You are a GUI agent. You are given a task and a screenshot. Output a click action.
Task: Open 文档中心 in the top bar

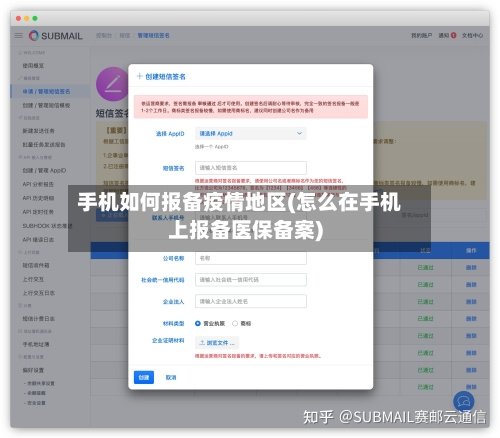click(472, 35)
